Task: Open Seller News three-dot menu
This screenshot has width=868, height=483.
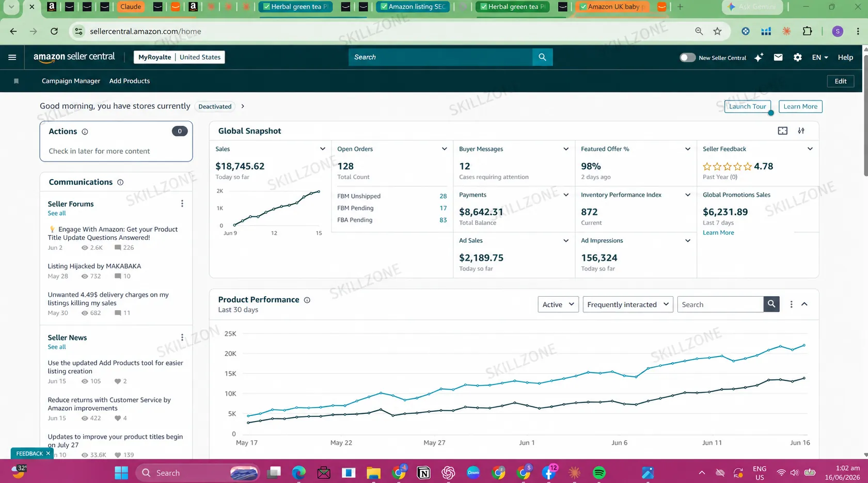Action: point(182,337)
